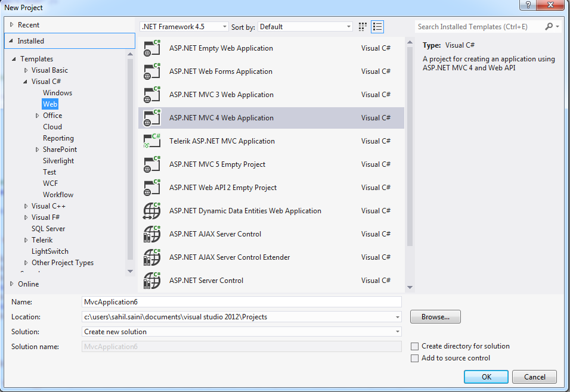Image resolution: width=570 pixels, height=392 pixels.
Task: Select the LightSwitch category
Action: 50,251
